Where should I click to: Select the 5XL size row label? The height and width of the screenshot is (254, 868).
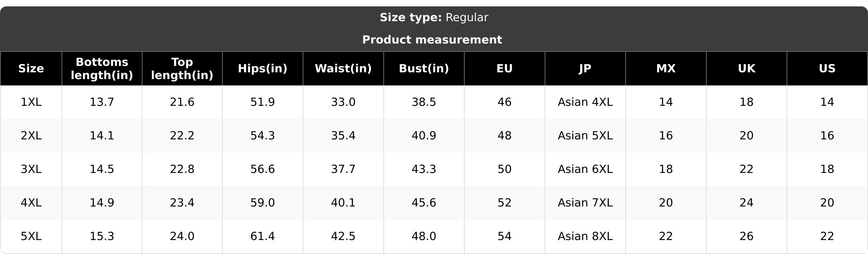(x=31, y=236)
